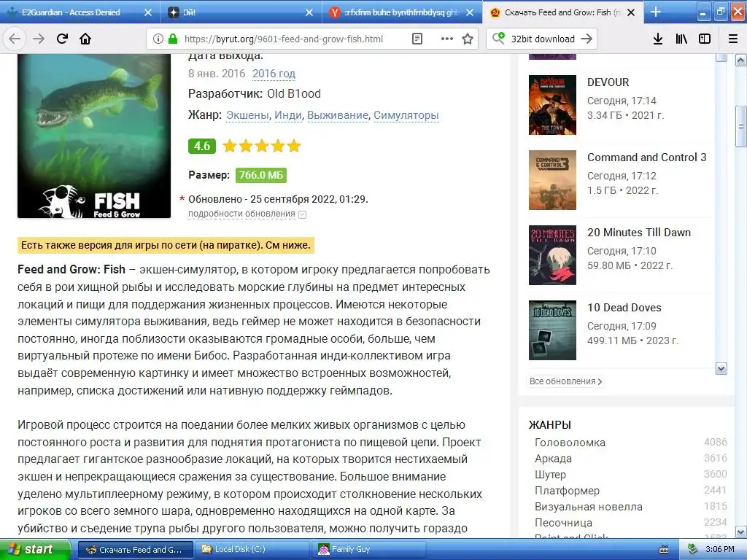Image resolution: width=747 pixels, height=560 pixels.
Task: Open the Платформер genre
Action: tap(567, 491)
